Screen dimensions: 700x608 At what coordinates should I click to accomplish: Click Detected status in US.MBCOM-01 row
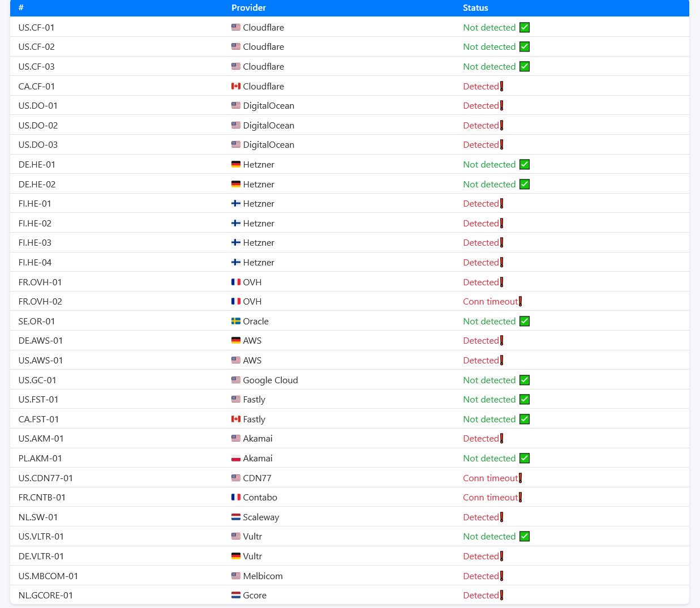pyautogui.click(x=481, y=576)
